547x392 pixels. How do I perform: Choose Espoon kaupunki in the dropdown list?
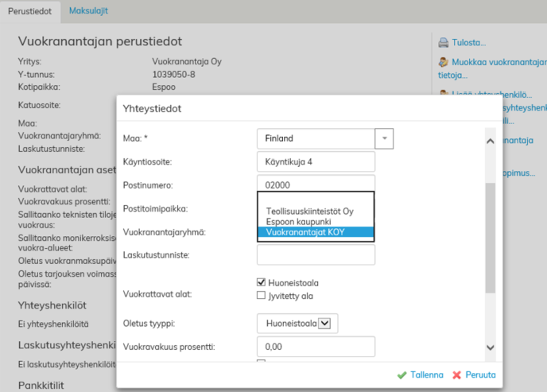click(301, 222)
